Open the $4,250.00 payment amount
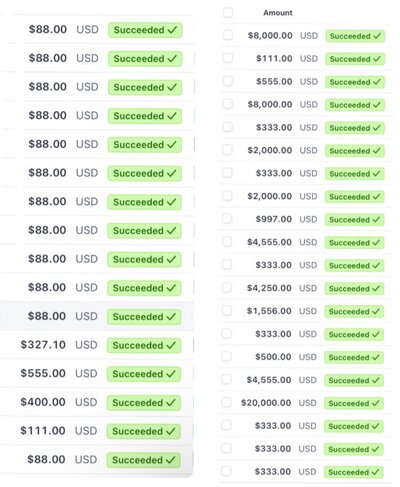400x487 pixels. click(x=269, y=288)
